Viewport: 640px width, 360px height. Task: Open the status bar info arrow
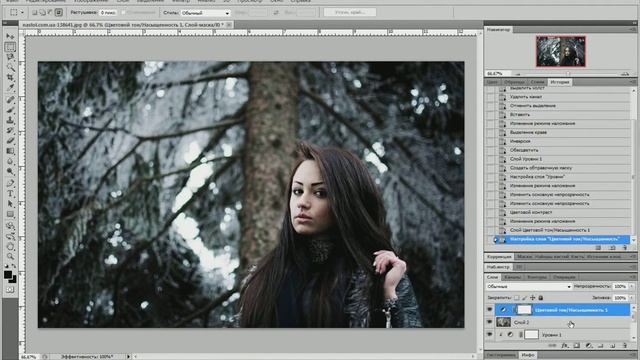point(128,357)
